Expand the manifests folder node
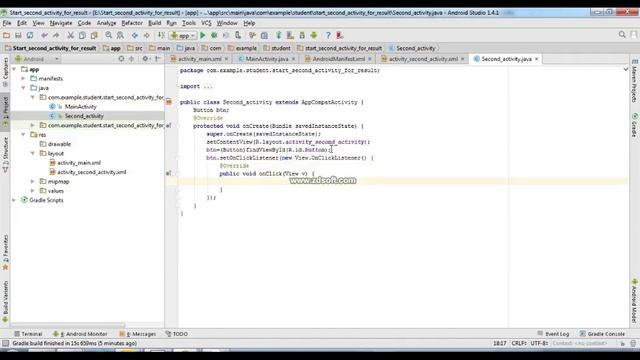 pos(23,78)
